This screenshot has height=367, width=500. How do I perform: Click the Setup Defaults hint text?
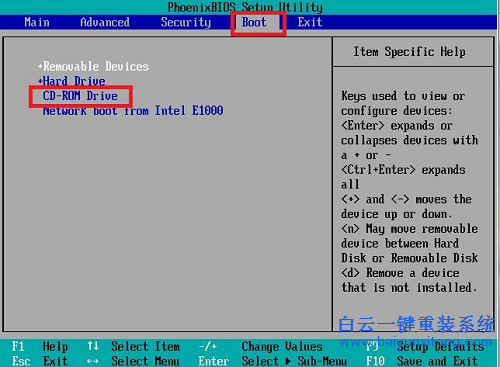pos(440,346)
